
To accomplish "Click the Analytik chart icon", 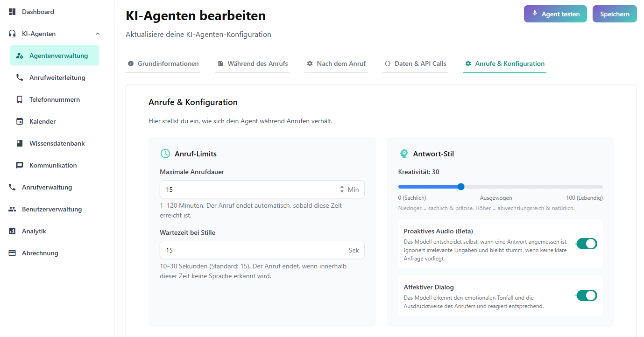I will (13, 231).
